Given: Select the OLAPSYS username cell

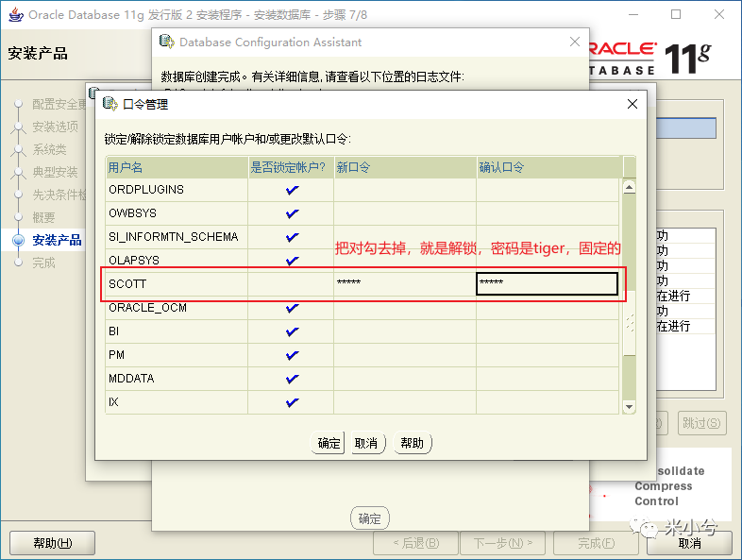Looking at the screenshot, I should point(177,261).
